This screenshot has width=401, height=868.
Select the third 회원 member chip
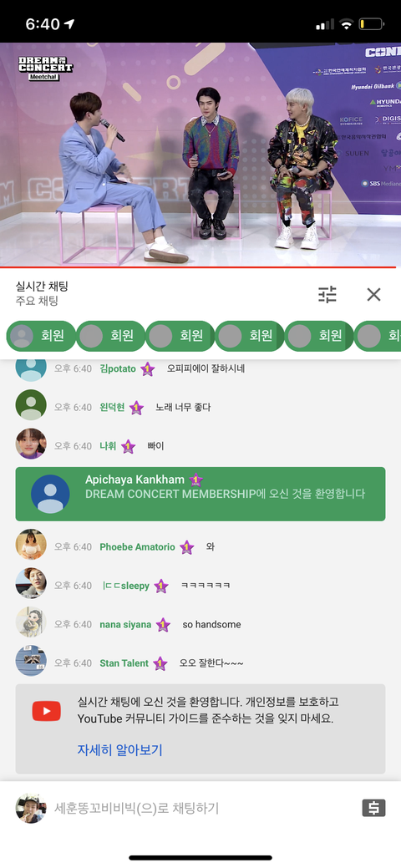click(x=180, y=336)
